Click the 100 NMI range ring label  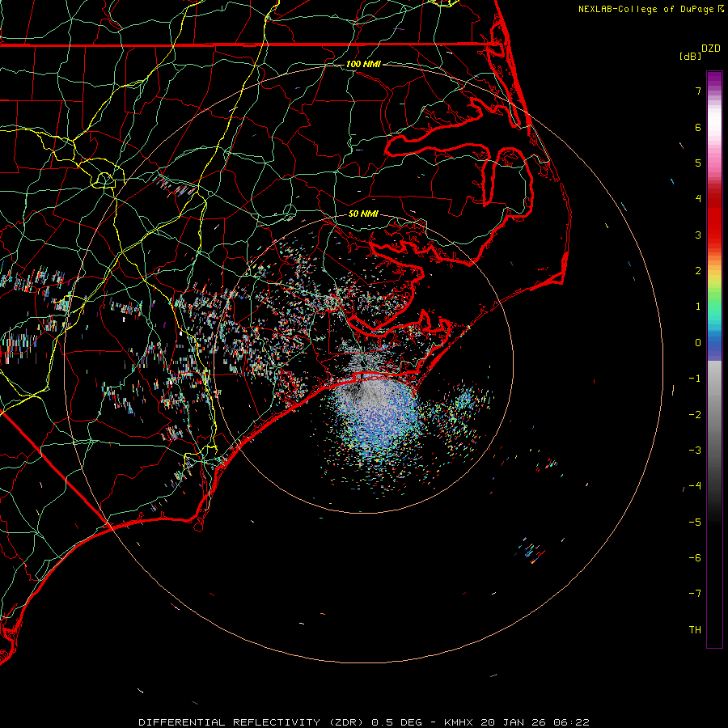(x=363, y=64)
